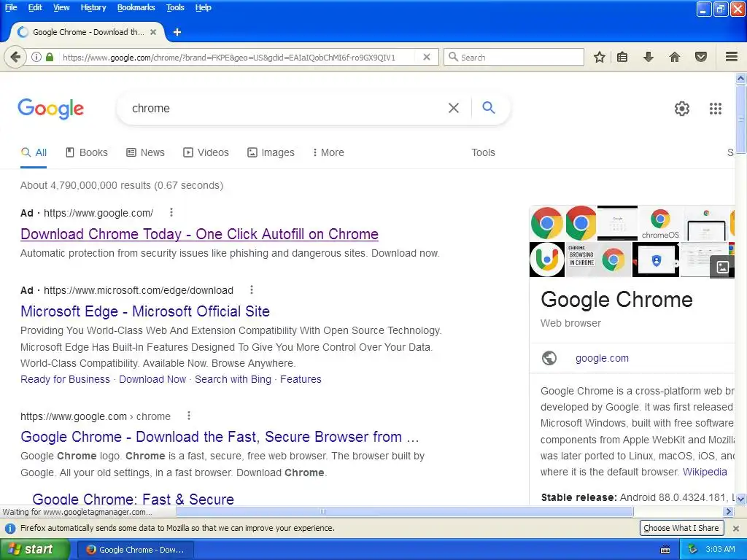Open the Windows Start button
The height and width of the screenshot is (560, 747).
pyautogui.click(x=35, y=549)
